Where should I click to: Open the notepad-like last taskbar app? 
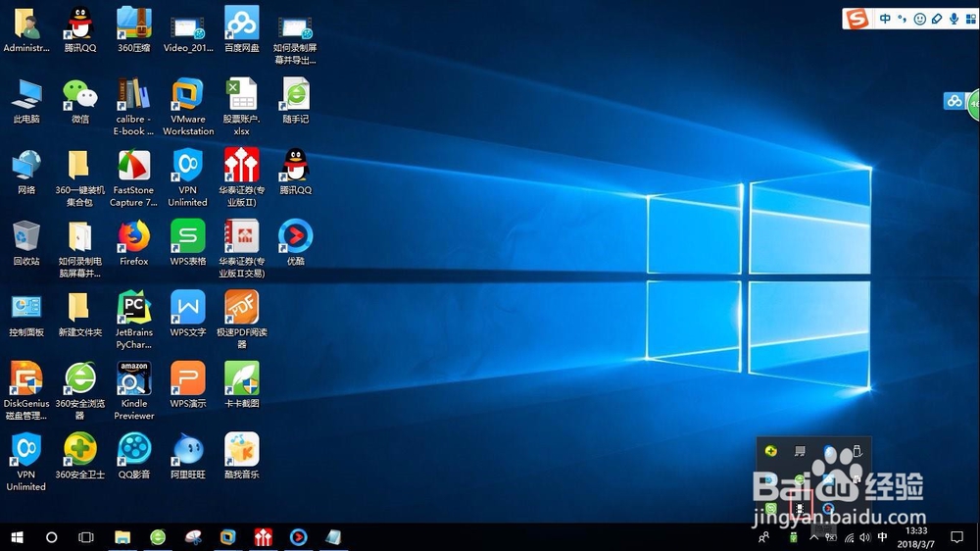click(x=333, y=537)
